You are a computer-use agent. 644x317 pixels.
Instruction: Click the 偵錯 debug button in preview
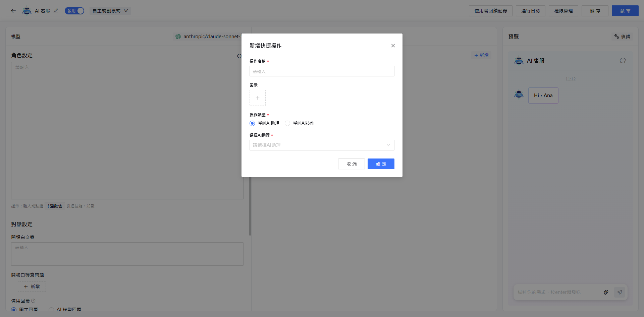click(x=622, y=37)
